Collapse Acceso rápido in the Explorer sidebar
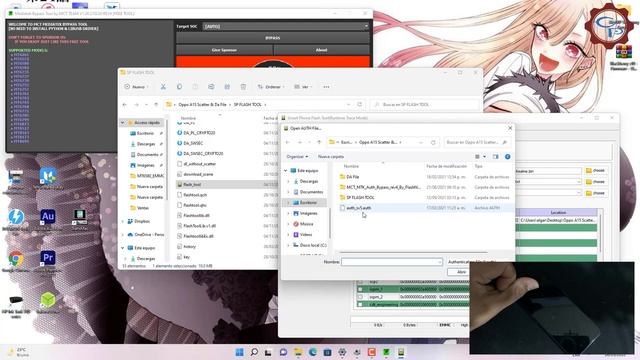 [x=122, y=123]
